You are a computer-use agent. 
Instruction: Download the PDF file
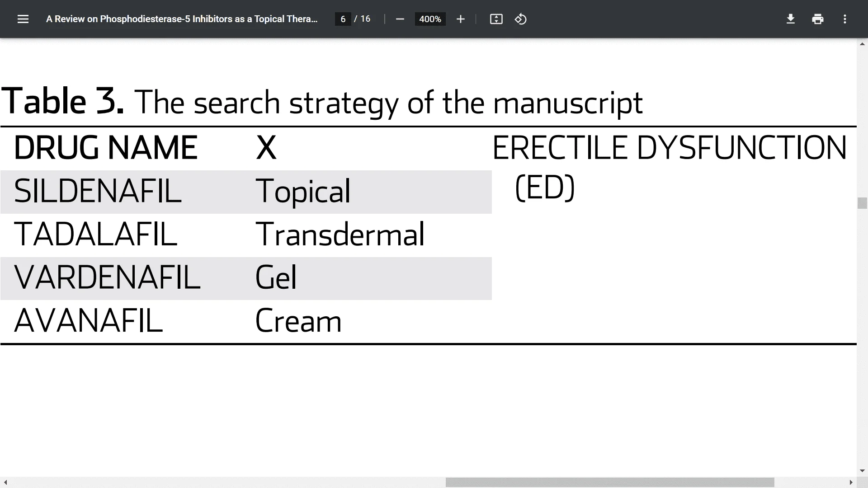tap(790, 19)
